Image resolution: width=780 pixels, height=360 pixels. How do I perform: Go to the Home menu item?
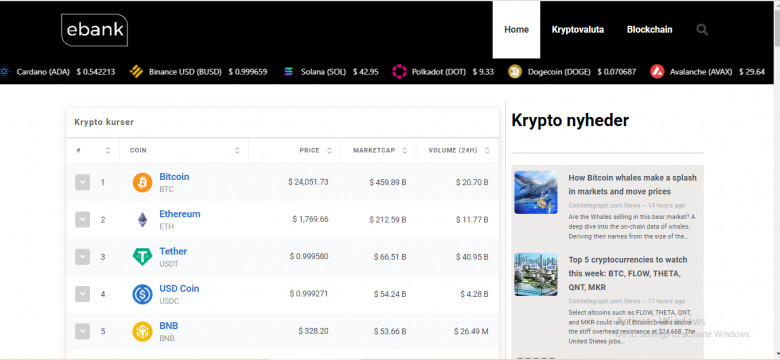click(516, 29)
